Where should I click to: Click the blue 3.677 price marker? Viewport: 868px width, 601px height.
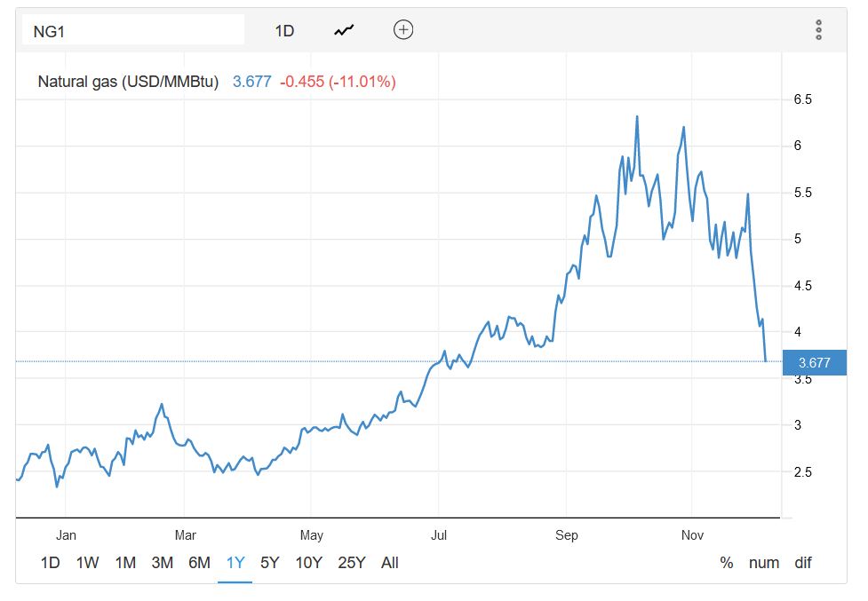(816, 362)
